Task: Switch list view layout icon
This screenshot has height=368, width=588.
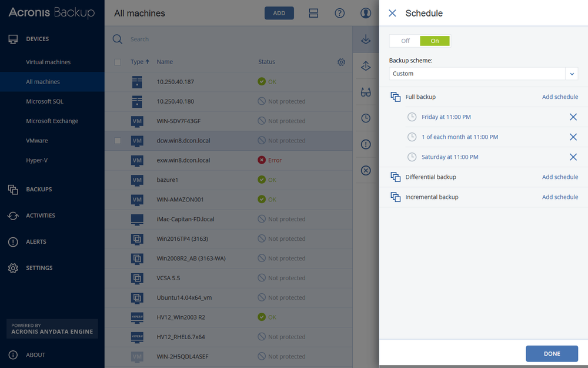Action: (x=313, y=13)
